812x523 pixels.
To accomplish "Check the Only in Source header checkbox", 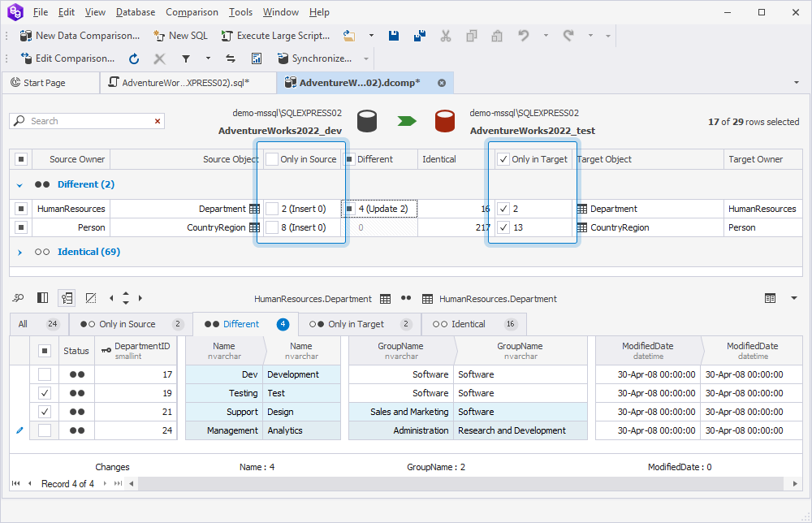I will coord(272,159).
